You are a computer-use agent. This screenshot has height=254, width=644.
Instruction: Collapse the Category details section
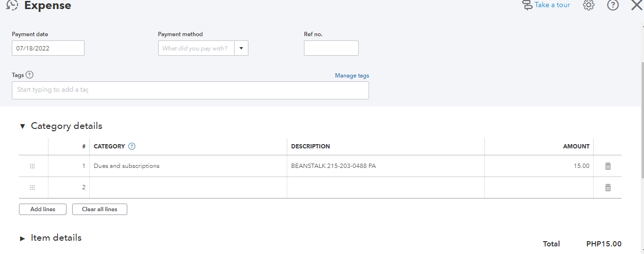(x=22, y=127)
